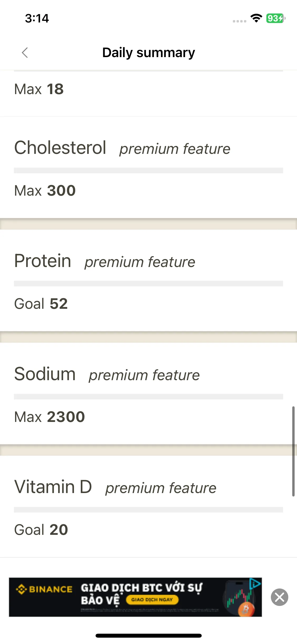297x644 pixels.
Task: Tap the back arrow icon
Action: click(25, 53)
